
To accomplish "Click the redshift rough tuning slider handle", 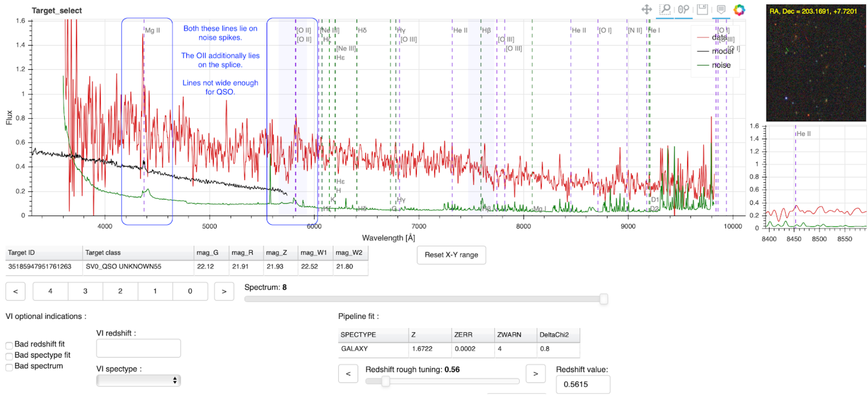I will (385, 381).
